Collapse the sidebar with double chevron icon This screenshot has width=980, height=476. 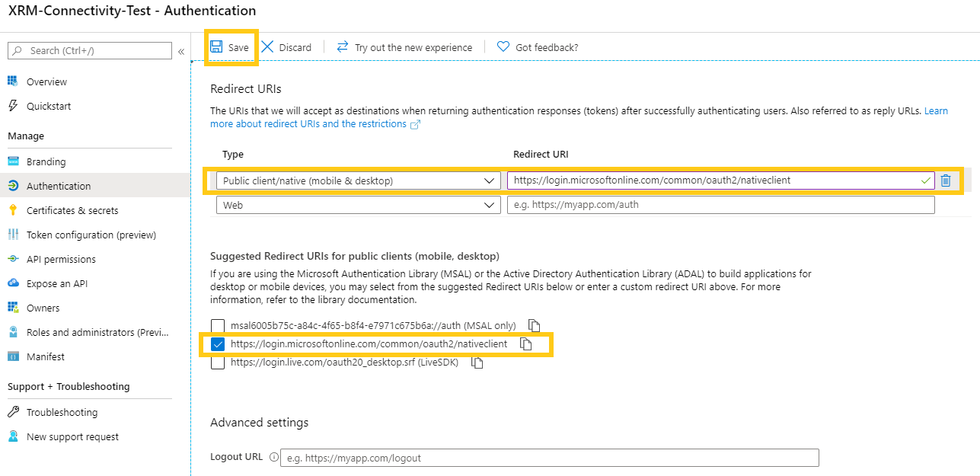tap(181, 51)
